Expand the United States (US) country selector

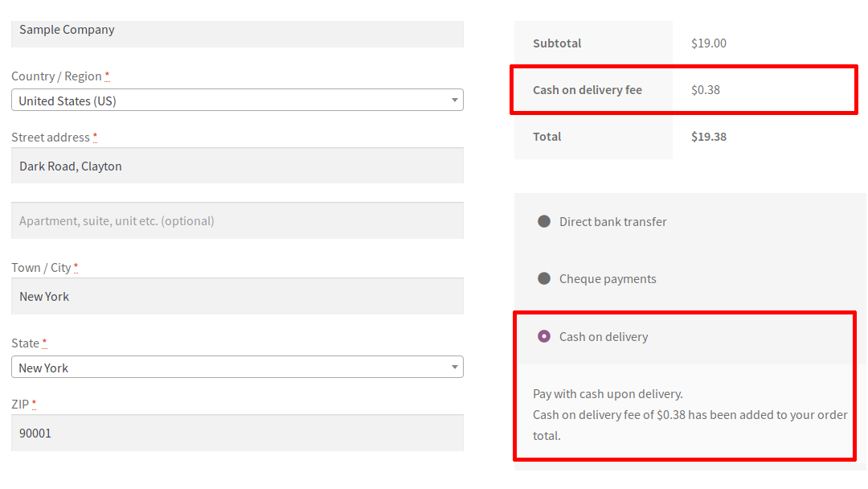456,99
